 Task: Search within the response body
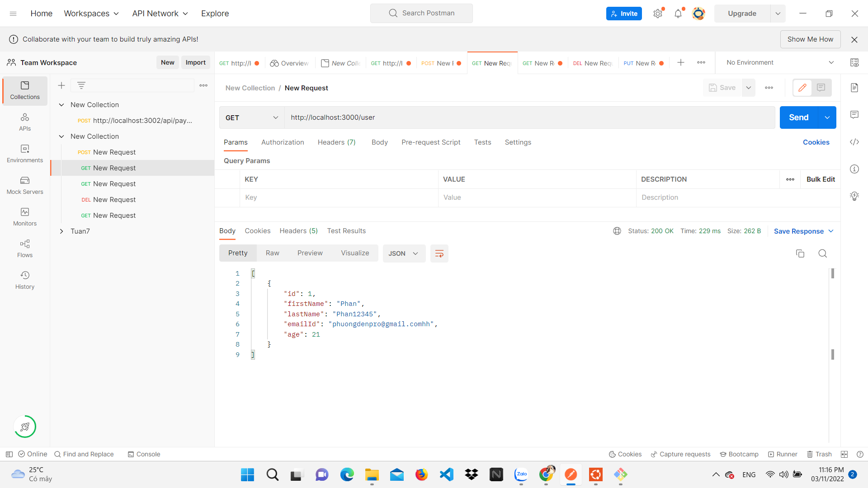tap(823, 253)
